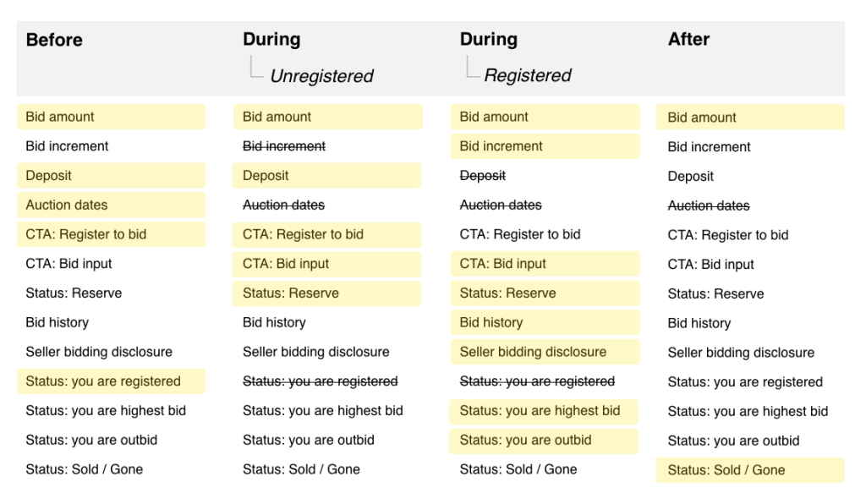The image size is (866, 504).
Task: Select highlighted "Status: you are highest bid"
Action: pyautogui.click(x=540, y=411)
